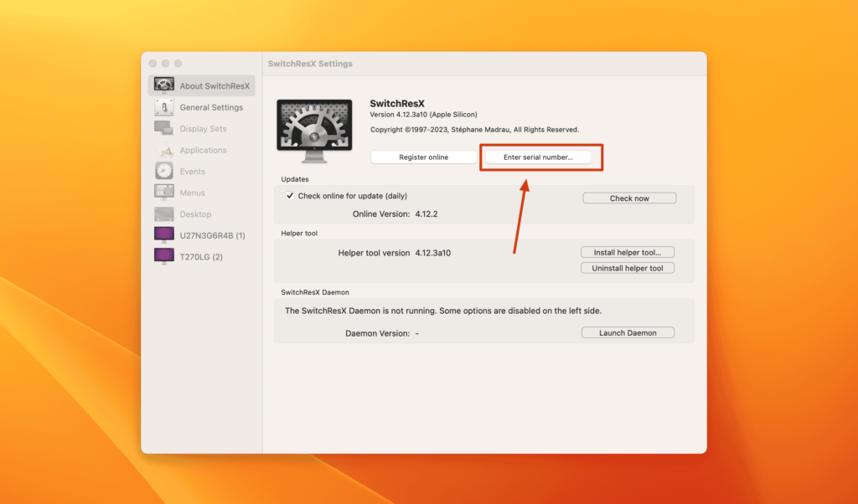Screen dimensions: 858x504
Task: Click 'Install helper tool…'
Action: 628,251
